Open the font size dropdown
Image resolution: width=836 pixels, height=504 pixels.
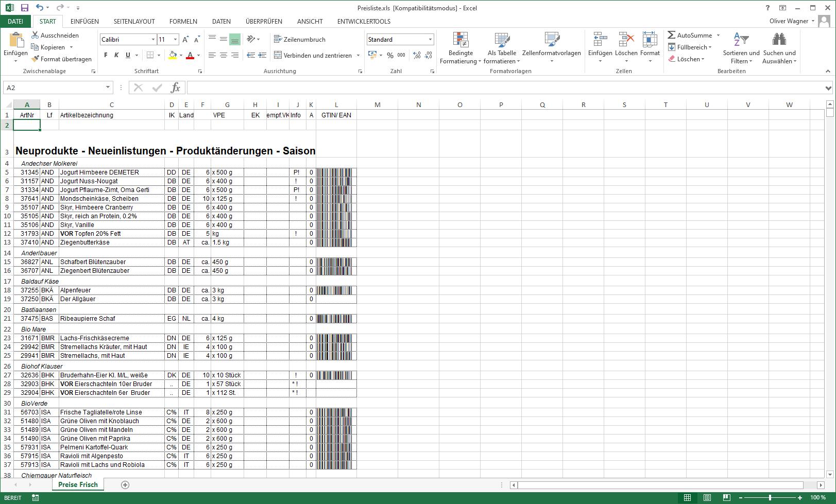tap(175, 39)
